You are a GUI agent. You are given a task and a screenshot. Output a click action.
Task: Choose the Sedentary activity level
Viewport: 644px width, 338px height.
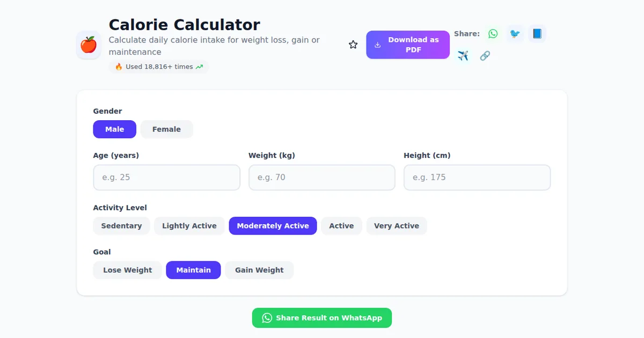121,225
